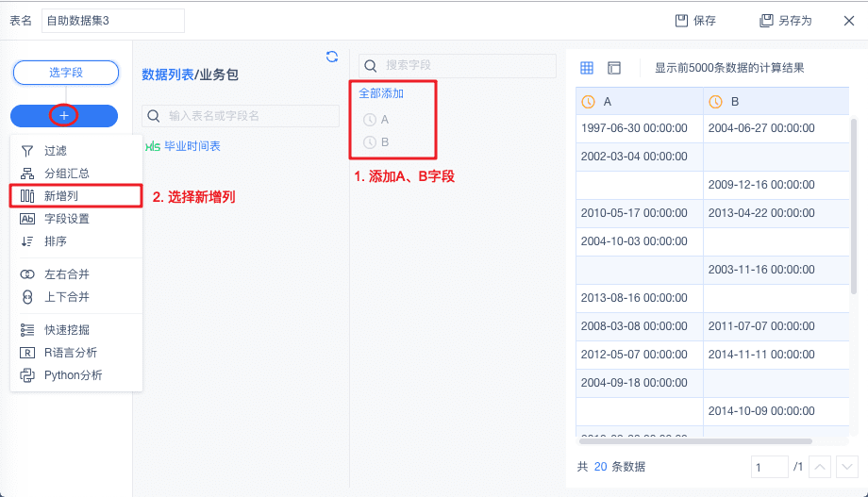Go to previous page with up arrow
This screenshot has width=868, height=497.
click(820, 467)
